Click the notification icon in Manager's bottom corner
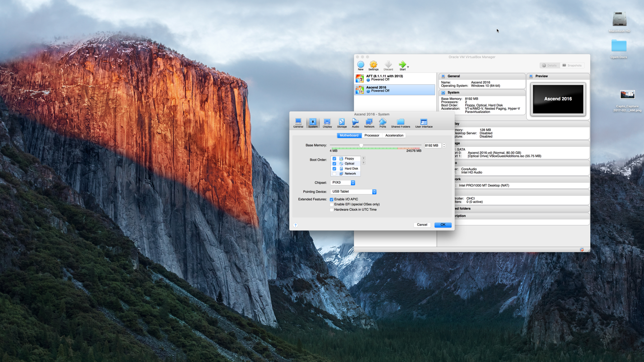644x362 pixels. 582,250
